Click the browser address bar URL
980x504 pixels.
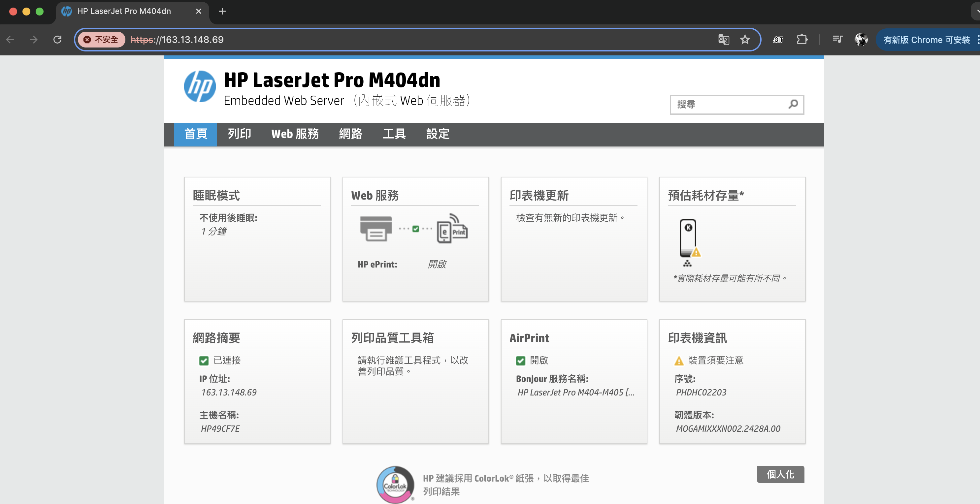(177, 40)
